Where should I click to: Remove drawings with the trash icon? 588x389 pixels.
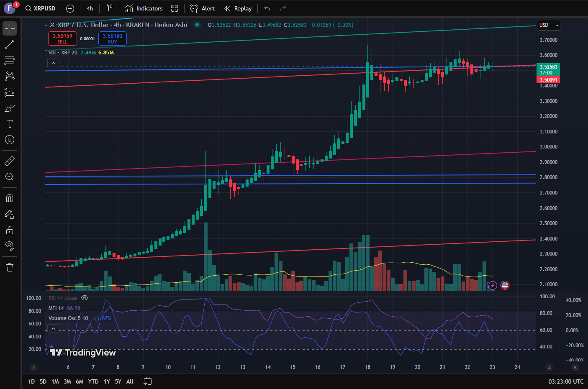(10, 267)
